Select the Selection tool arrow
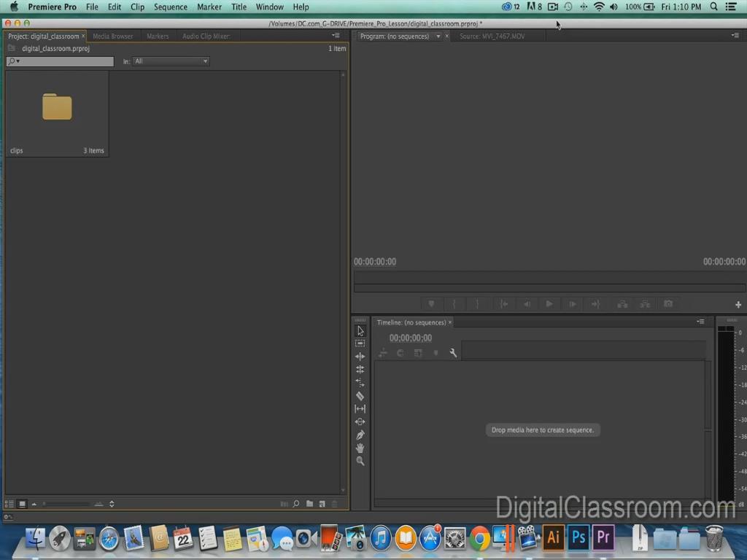This screenshot has width=747, height=560. pos(360,330)
